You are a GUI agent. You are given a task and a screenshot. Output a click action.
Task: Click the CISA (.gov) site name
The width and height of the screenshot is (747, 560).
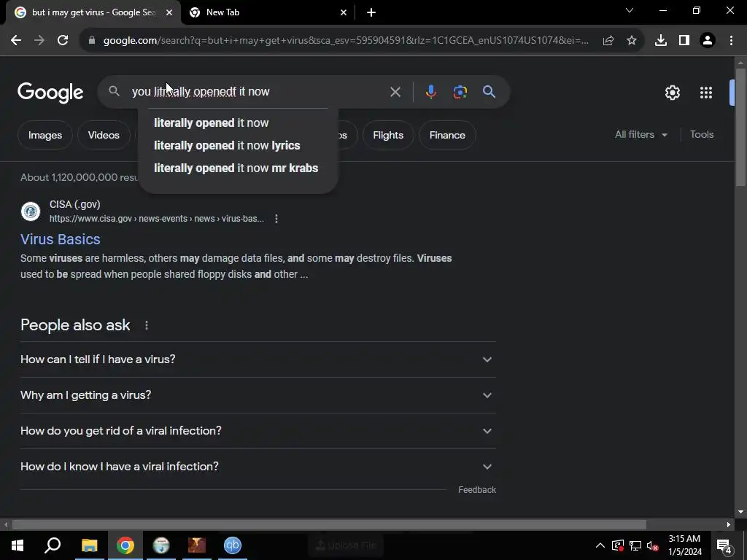[75, 204]
